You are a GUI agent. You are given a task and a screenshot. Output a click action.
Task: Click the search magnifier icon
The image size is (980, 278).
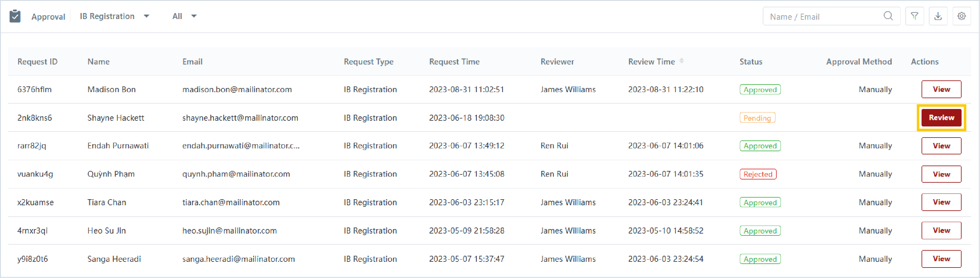[888, 16]
